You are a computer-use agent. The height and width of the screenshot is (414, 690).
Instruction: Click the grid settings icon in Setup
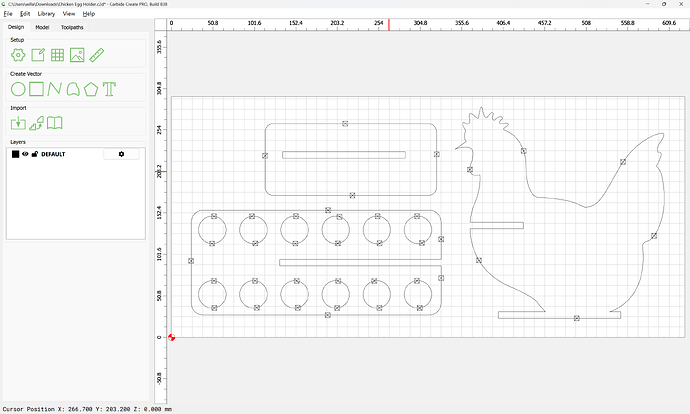point(57,55)
